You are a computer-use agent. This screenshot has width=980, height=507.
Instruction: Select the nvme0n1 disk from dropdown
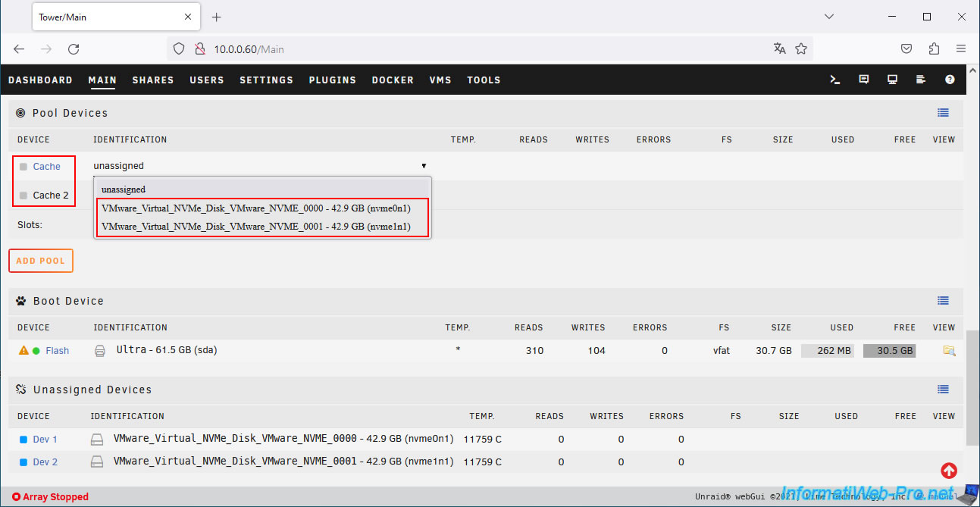(255, 208)
